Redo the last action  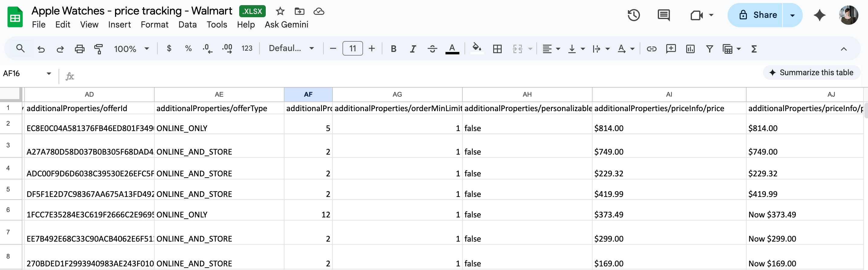pyautogui.click(x=60, y=49)
